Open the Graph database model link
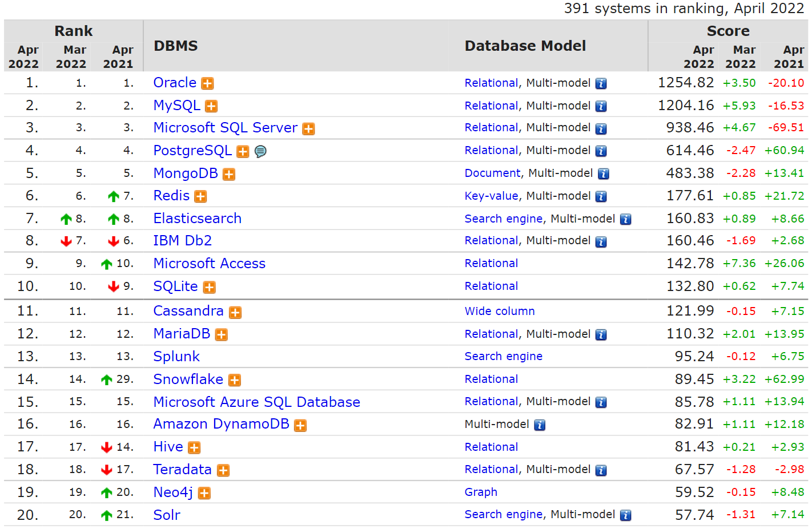The width and height of the screenshot is (812, 529). point(480,492)
